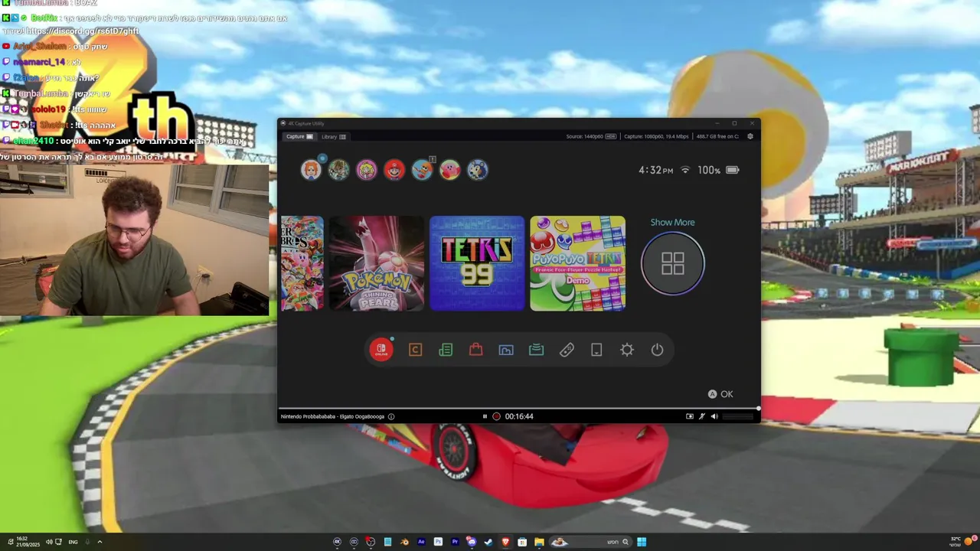
Task: Select the Kirby user avatar
Action: (449, 170)
